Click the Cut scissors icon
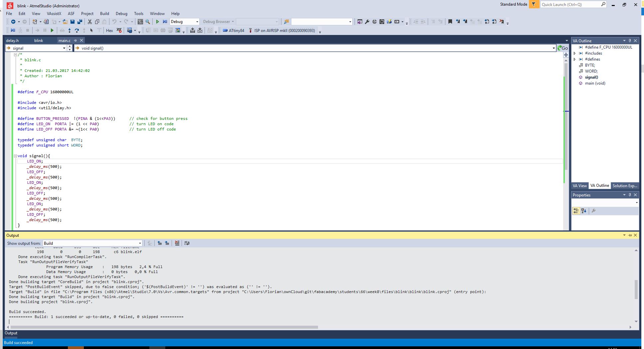 coord(89,22)
